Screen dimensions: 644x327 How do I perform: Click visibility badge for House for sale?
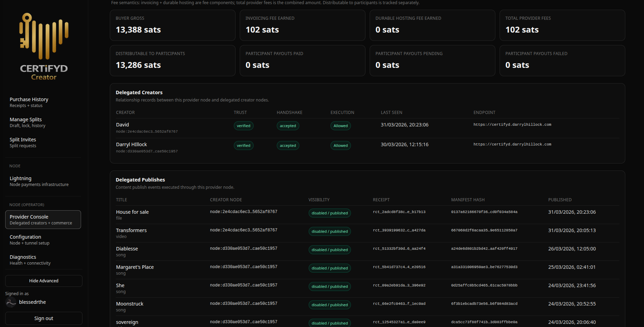pos(329,213)
